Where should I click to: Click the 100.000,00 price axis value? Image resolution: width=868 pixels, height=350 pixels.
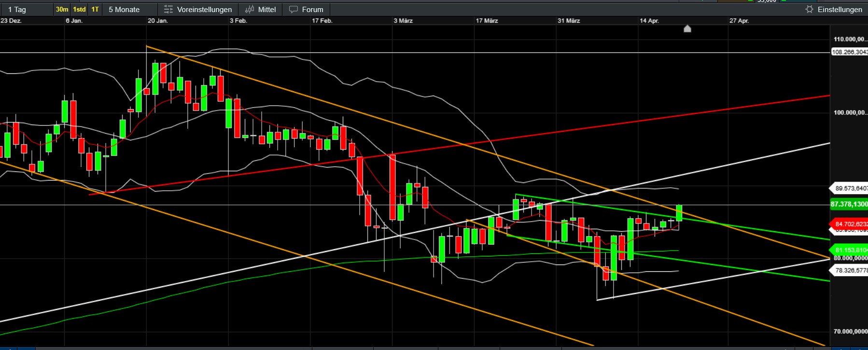[850, 112]
